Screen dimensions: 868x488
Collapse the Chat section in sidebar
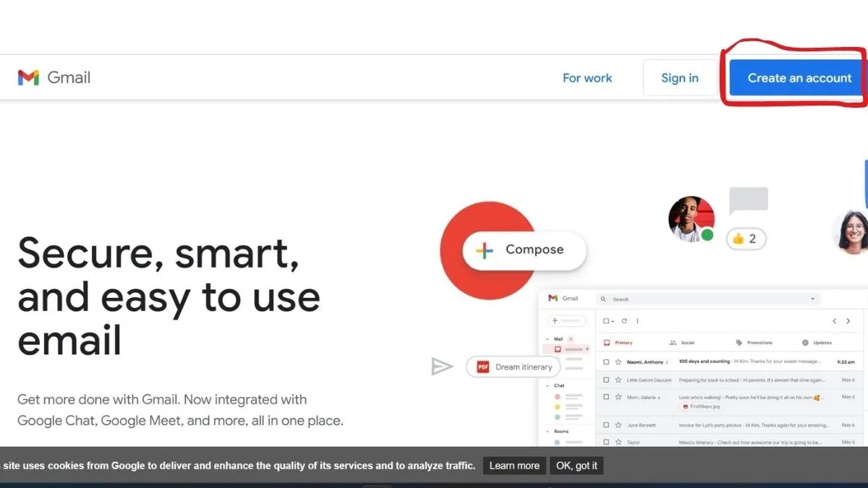click(x=548, y=385)
